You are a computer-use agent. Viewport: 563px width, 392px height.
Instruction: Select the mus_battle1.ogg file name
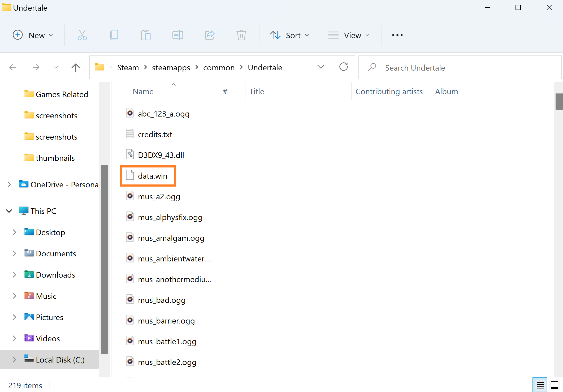point(167,342)
